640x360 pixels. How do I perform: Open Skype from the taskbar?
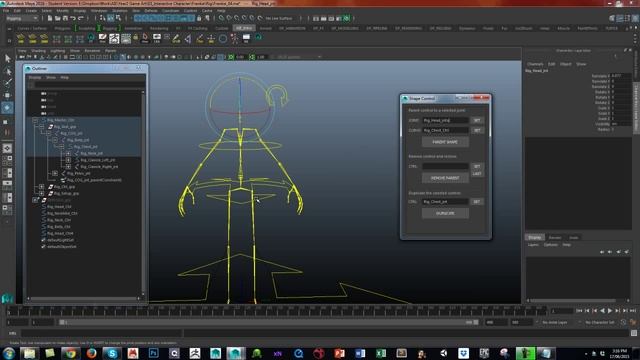(112, 353)
